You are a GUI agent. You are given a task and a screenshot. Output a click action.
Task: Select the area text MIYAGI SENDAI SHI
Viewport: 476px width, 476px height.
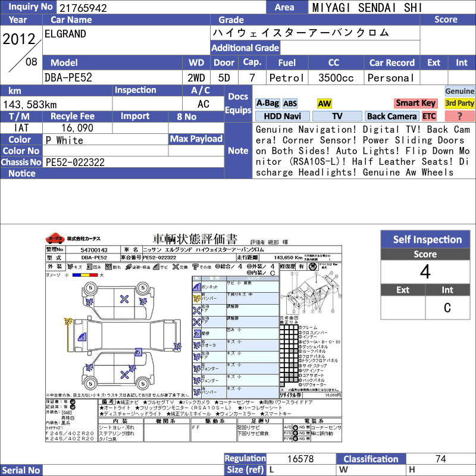(367, 8)
